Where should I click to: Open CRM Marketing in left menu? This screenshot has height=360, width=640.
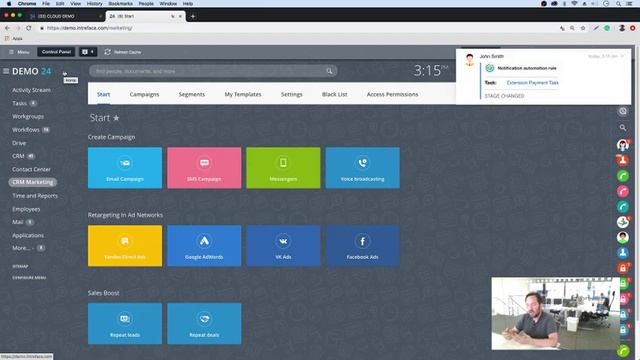[33, 182]
